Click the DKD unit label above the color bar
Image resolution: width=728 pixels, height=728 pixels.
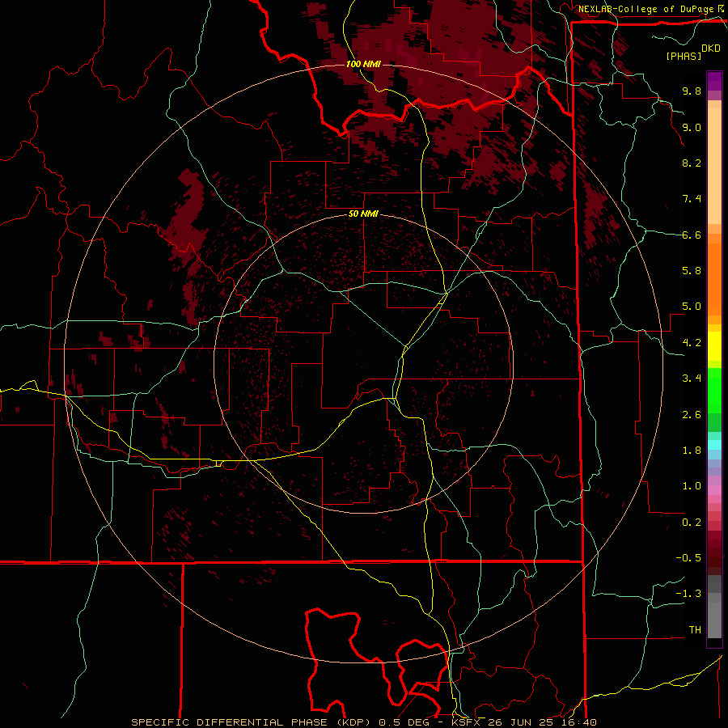[x=711, y=49]
